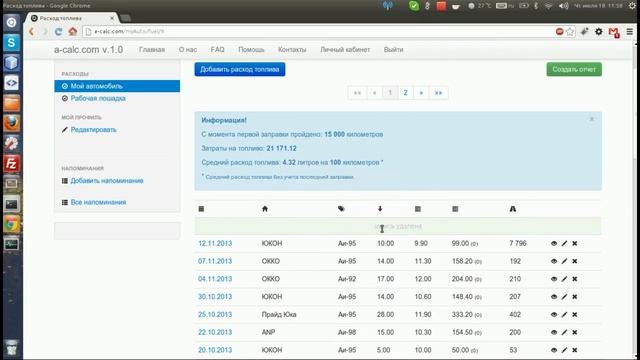Viewport: 640px width, 360px height.
Task: View details of the 07.11.2013 entry
Action: tap(554, 261)
